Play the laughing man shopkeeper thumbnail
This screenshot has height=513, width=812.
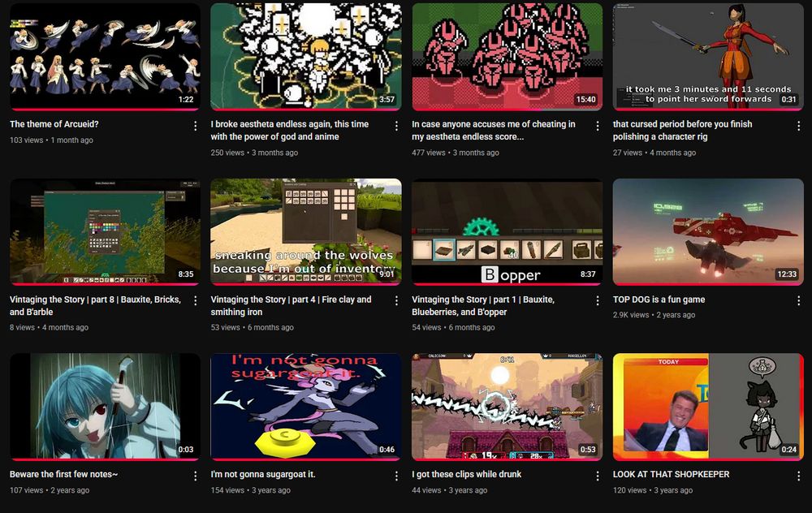[x=708, y=407]
